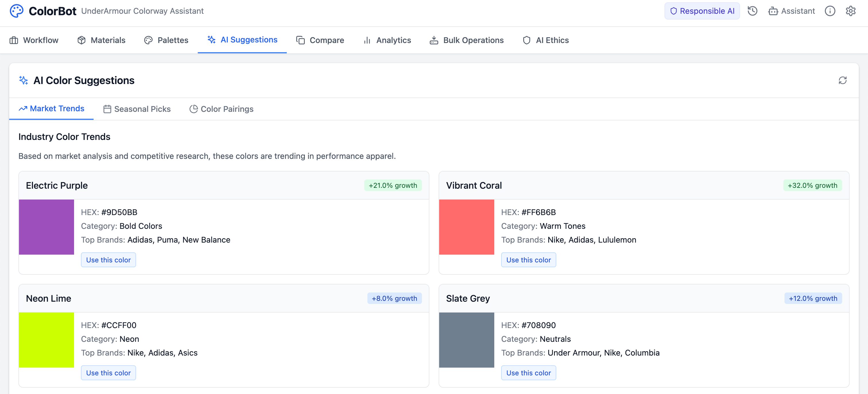The width and height of the screenshot is (868, 394).
Task: Click the ColorBot palette logo
Action: (x=17, y=11)
